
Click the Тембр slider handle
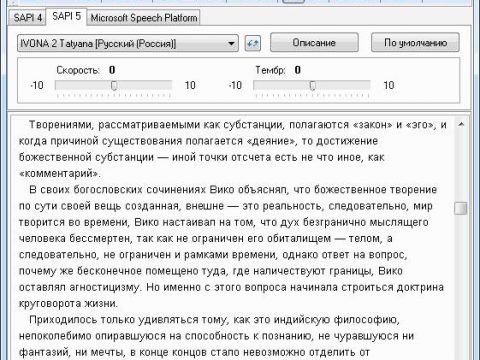312,85
